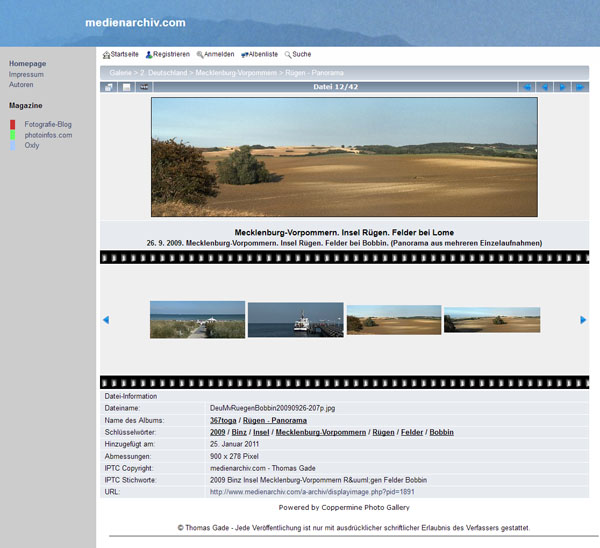Toggle the file information display icon

(x=127, y=87)
